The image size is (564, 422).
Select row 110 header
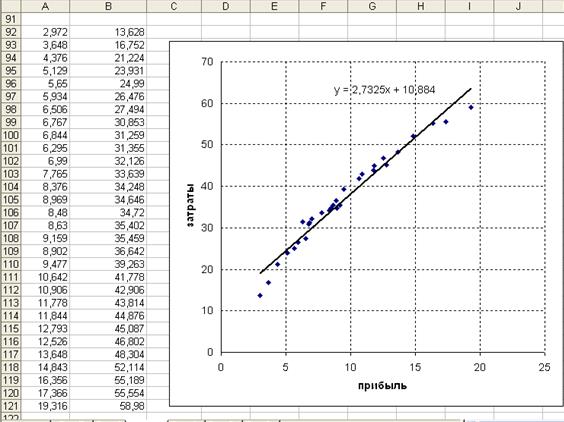pyautogui.click(x=11, y=264)
